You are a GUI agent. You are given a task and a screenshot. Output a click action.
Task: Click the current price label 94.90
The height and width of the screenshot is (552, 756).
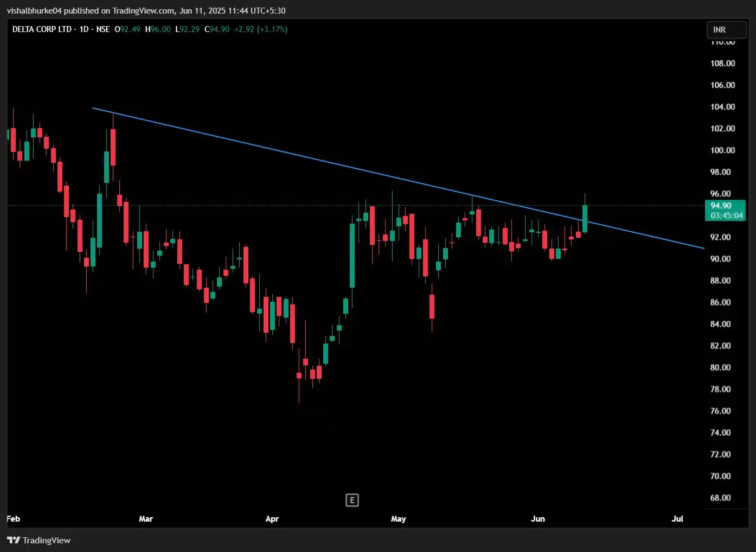click(721, 206)
